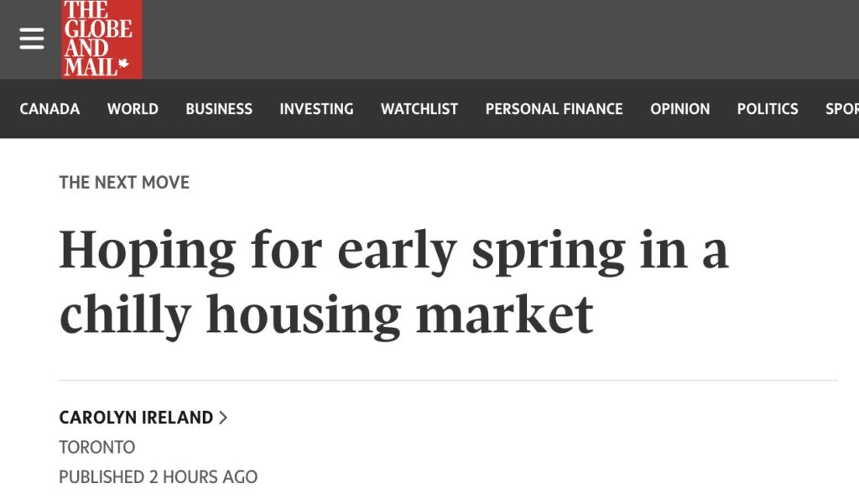Open the partially visible Sports section
The width and height of the screenshot is (859, 504).
pyautogui.click(x=841, y=109)
